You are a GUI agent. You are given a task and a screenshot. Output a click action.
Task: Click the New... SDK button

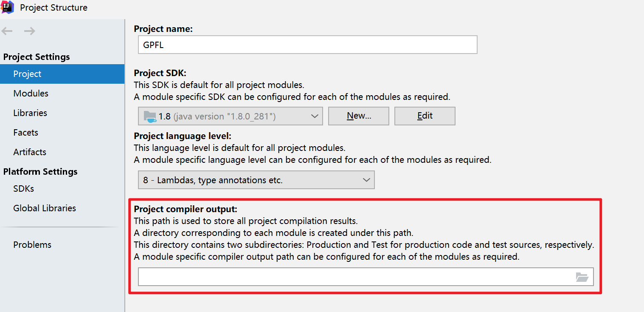[359, 116]
